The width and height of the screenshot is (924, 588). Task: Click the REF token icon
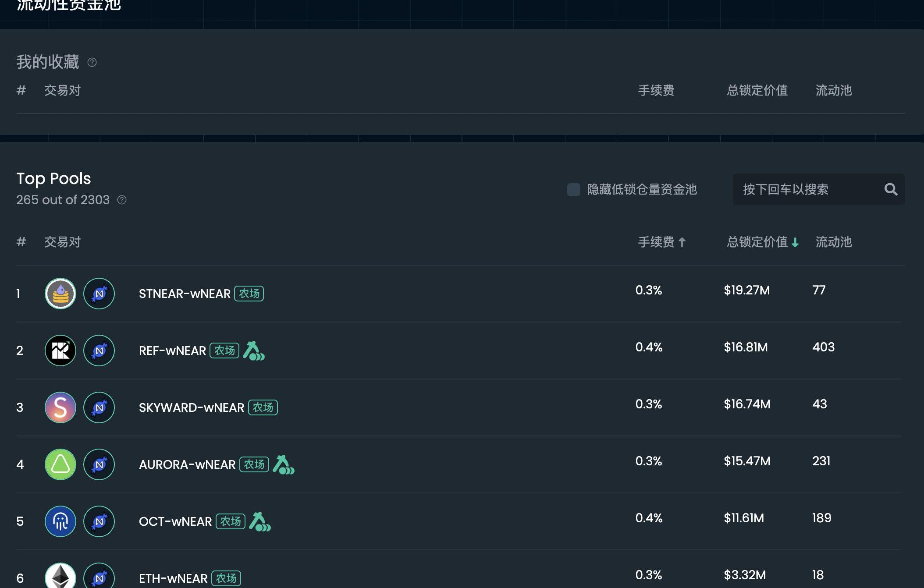pos(60,351)
